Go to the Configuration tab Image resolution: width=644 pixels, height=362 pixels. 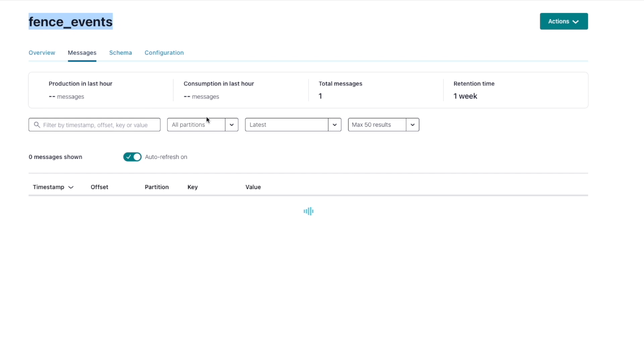pyautogui.click(x=164, y=53)
